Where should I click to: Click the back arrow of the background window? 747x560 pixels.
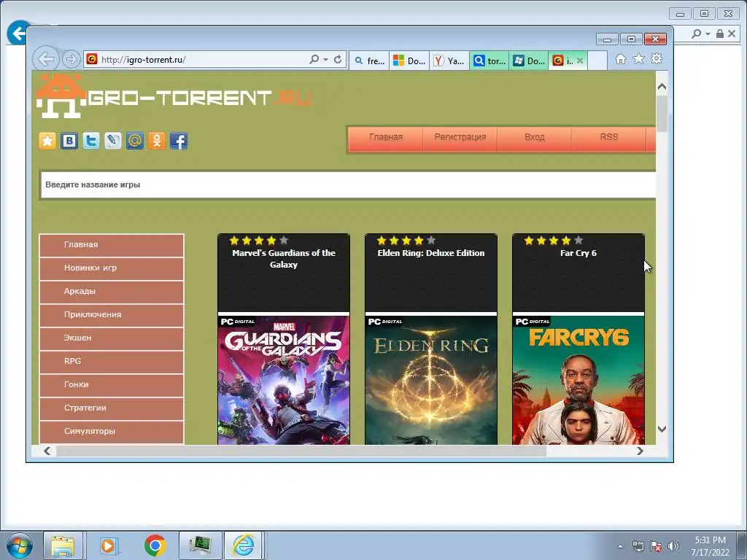pyautogui.click(x=18, y=34)
